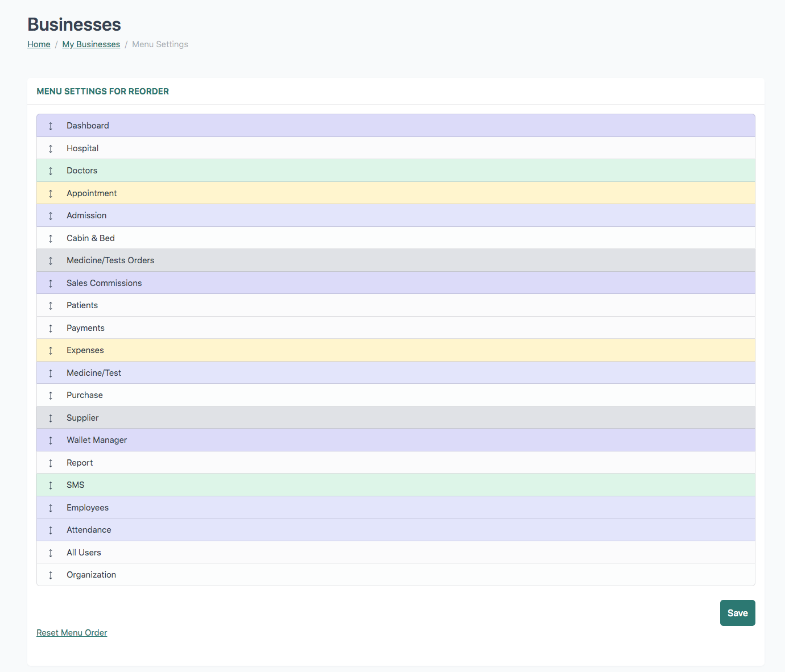Grab the reorder handle for Appointment
Screen dimensions: 785x672
coord(51,193)
